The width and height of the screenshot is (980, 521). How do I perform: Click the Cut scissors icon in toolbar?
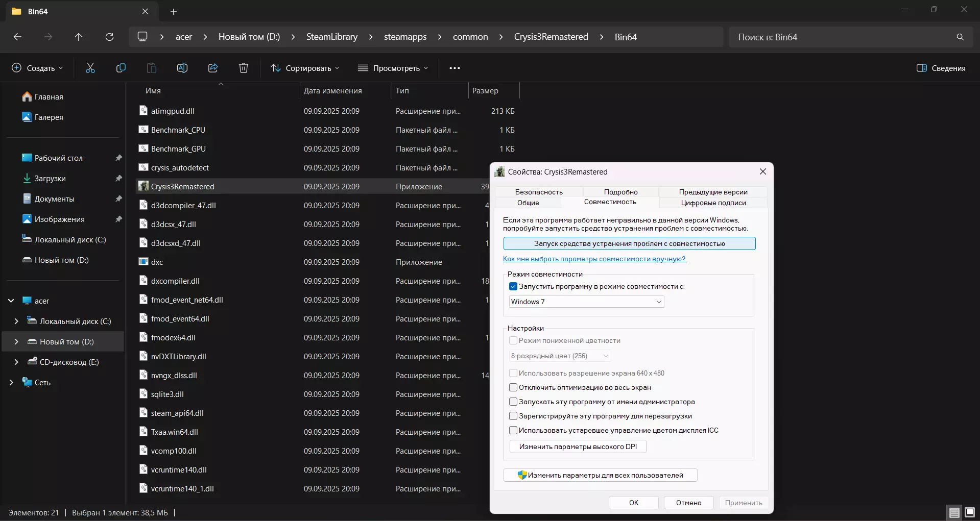[90, 68]
